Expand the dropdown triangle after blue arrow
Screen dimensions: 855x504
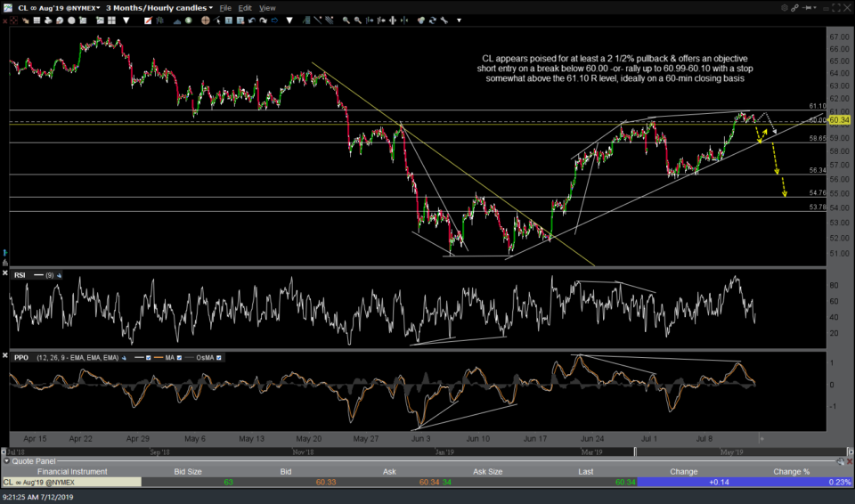click(x=289, y=20)
